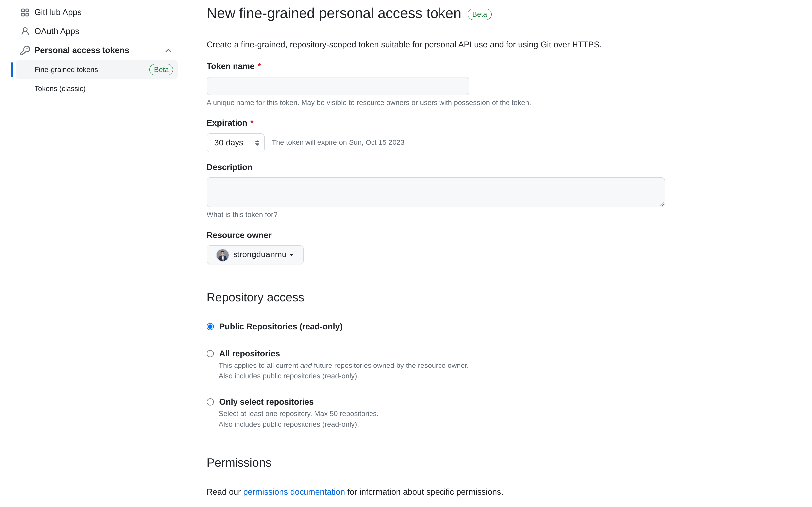This screenshot has width=812, height=507.
Task: Click the GitHub Apps grid icon
Action: [x=25, y=12]
